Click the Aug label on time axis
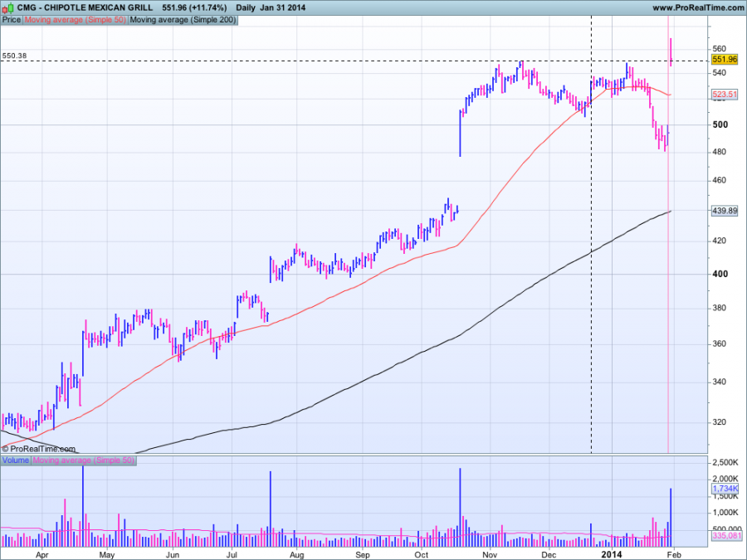 pyautogui.click(x=297, y=555)
